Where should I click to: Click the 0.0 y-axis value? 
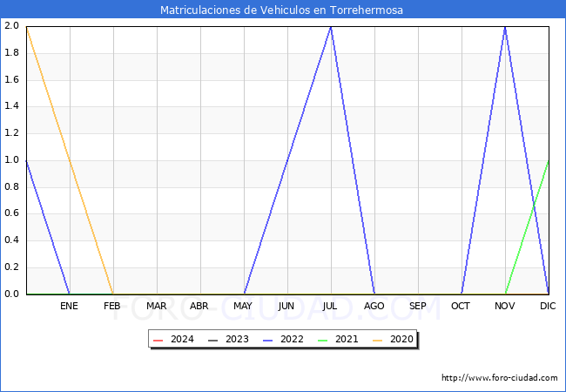11,294
